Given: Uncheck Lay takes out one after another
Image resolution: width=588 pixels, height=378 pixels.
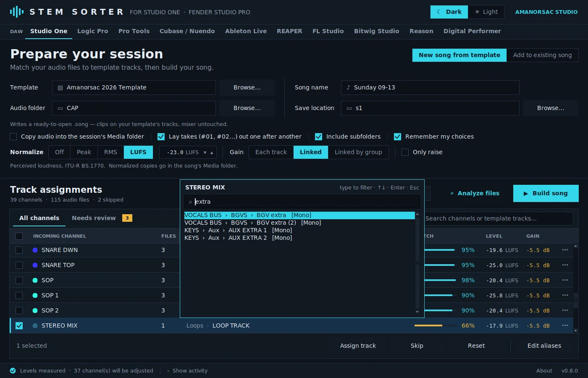Looking at the screenshot, I should pyautogui.click(x=161, y=136).
